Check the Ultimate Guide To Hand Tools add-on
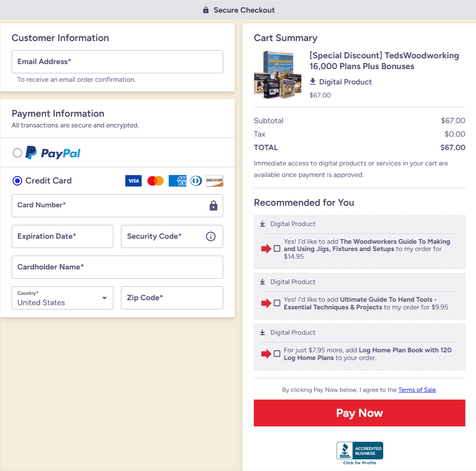This screenshot has height=471, width=476. click(x=277, y=303)
